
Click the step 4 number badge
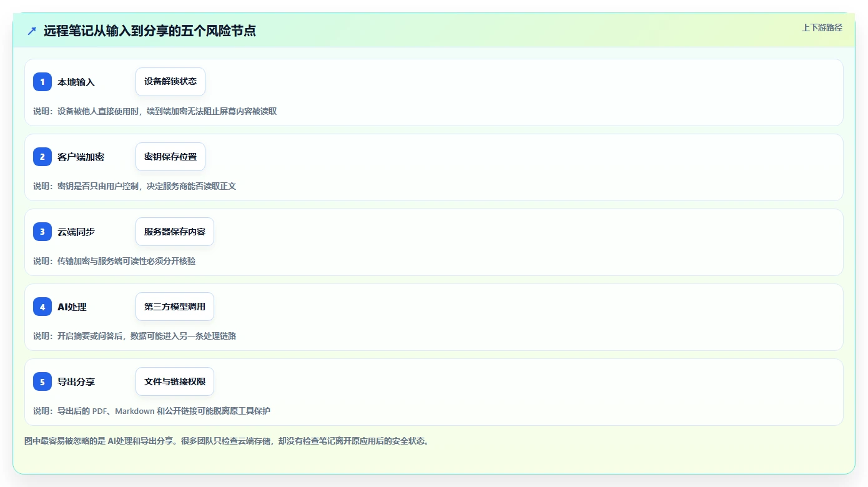[42, 307]
